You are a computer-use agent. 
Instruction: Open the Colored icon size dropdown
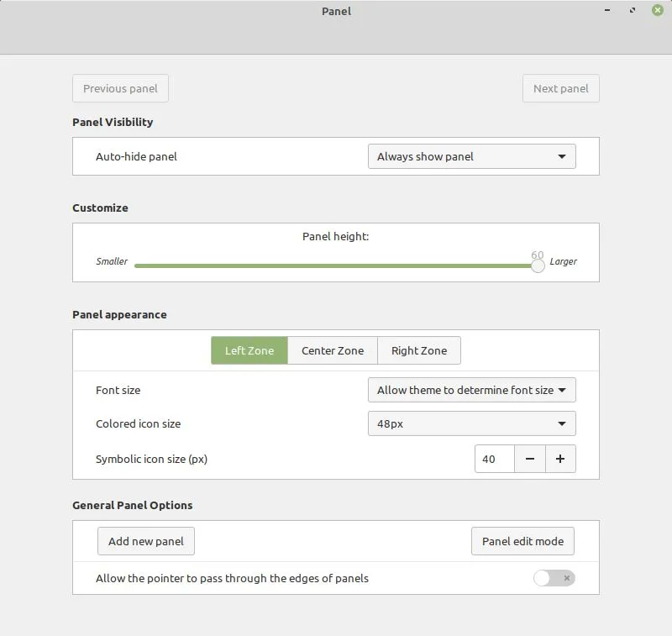[x=471, y=423]
